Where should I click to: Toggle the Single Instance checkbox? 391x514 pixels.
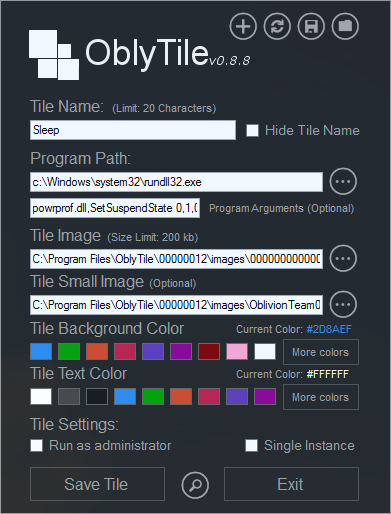(x=251, y=445)
